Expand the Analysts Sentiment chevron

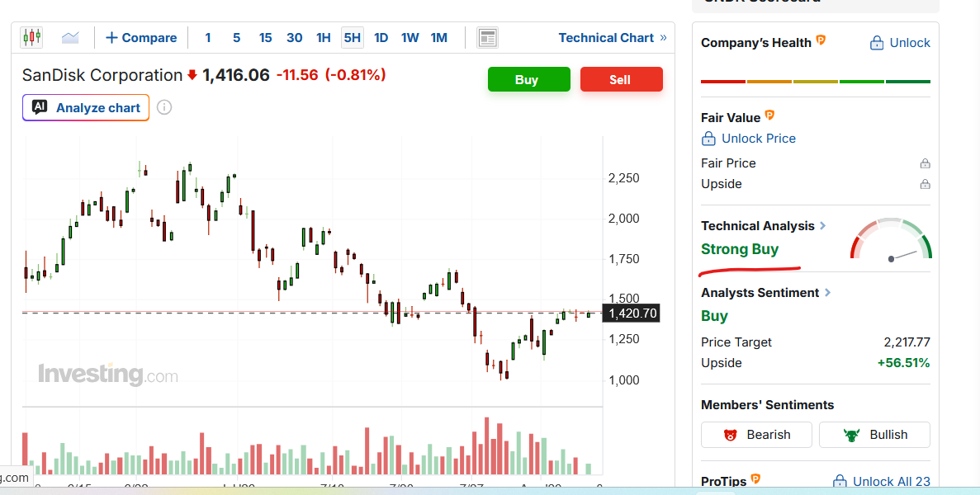click(x=827, y=292)
